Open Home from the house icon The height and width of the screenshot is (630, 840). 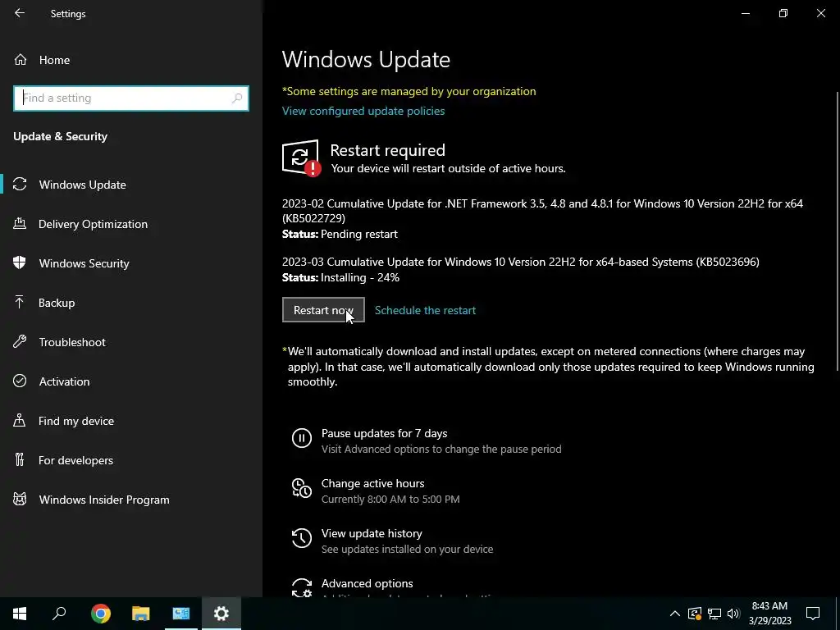click(x=21, y=59)
